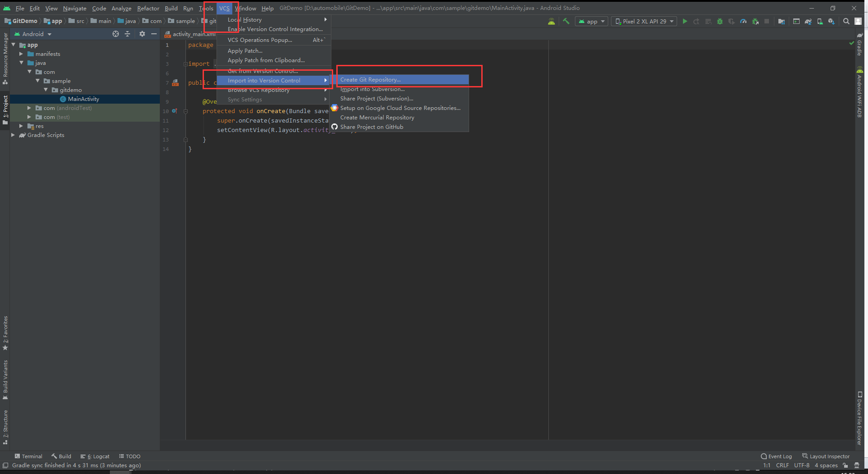Choose Share Project on GitHub
This screenshot has height=474, width=868.
(399, 127)
